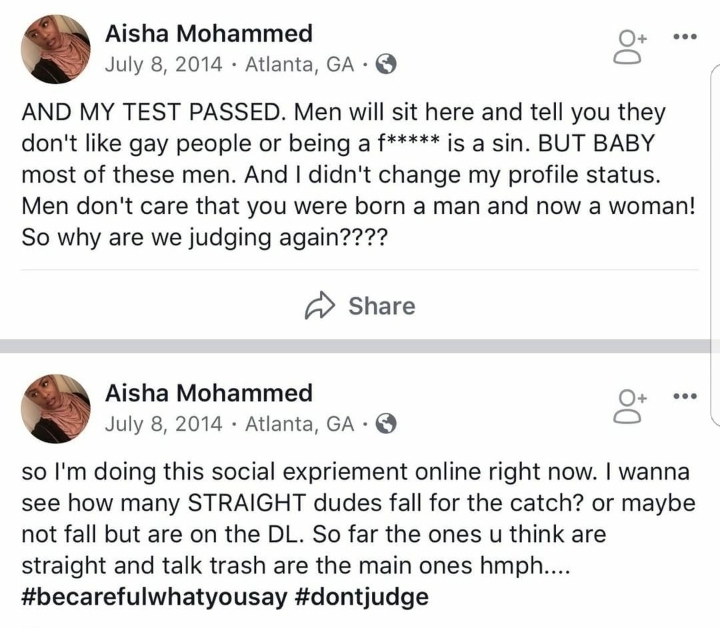The width and height of the screenshot is (720, 628).
Task: Open the three-dot options menu on the top post
Action: click(683, 38)
